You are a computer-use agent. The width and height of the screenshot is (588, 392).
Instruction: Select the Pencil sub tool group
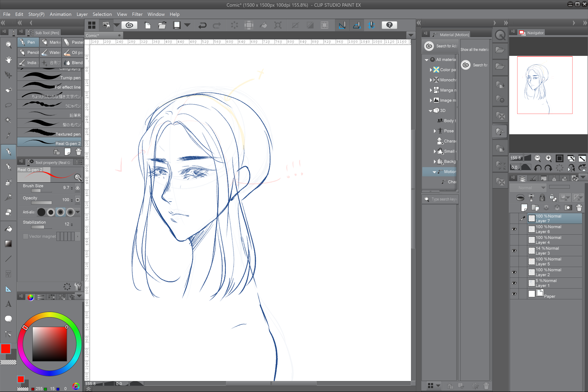[x=28, y=52]
